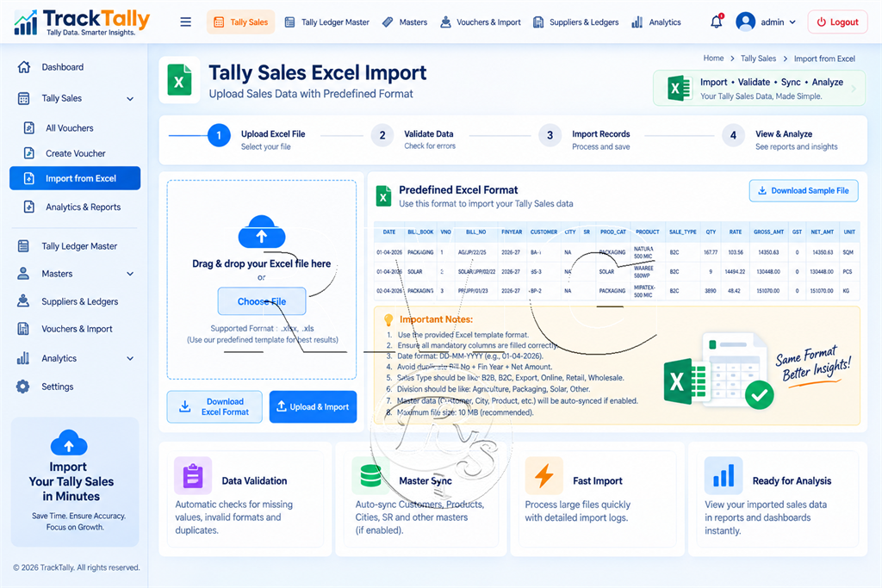The image size is (882, 588).
Task: Click the Upload & Import button
Action: [x=313, y=406]
